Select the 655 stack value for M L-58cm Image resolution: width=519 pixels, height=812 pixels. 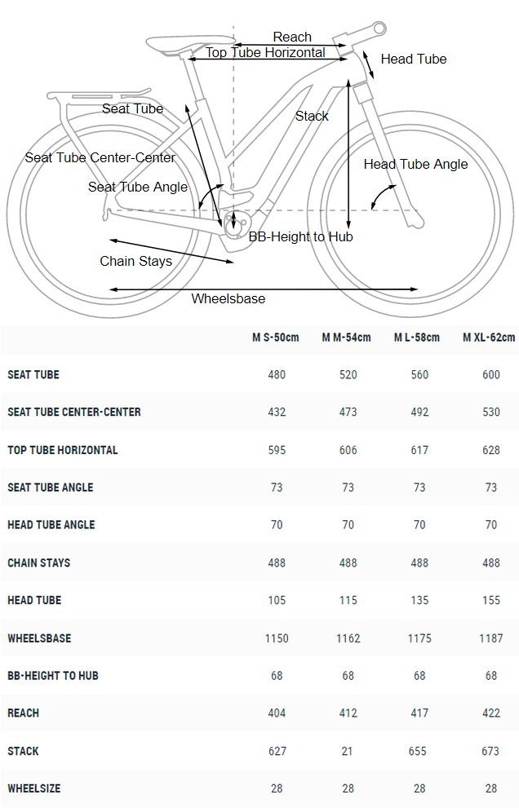point(418,751)
